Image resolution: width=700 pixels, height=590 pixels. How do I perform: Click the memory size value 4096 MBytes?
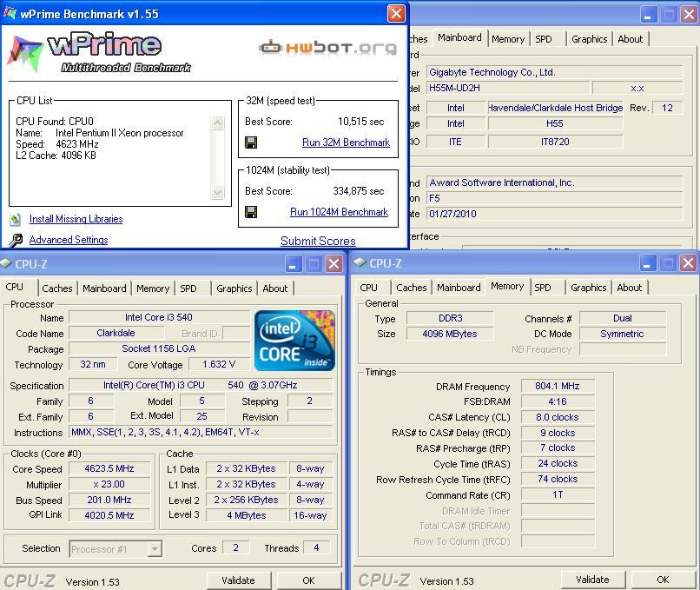pos(450,334)
